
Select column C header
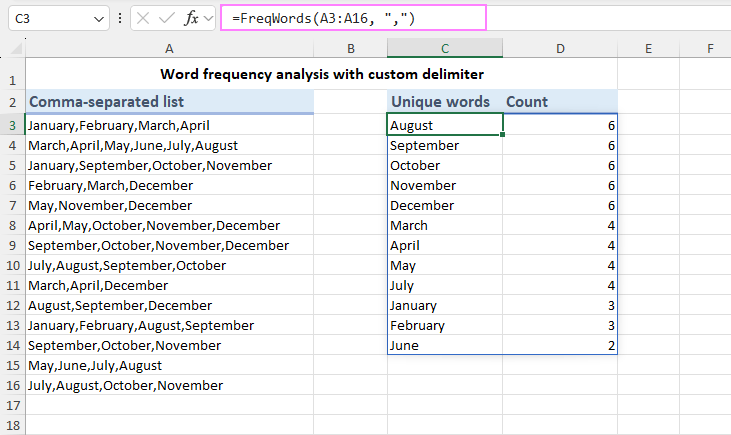445,48
